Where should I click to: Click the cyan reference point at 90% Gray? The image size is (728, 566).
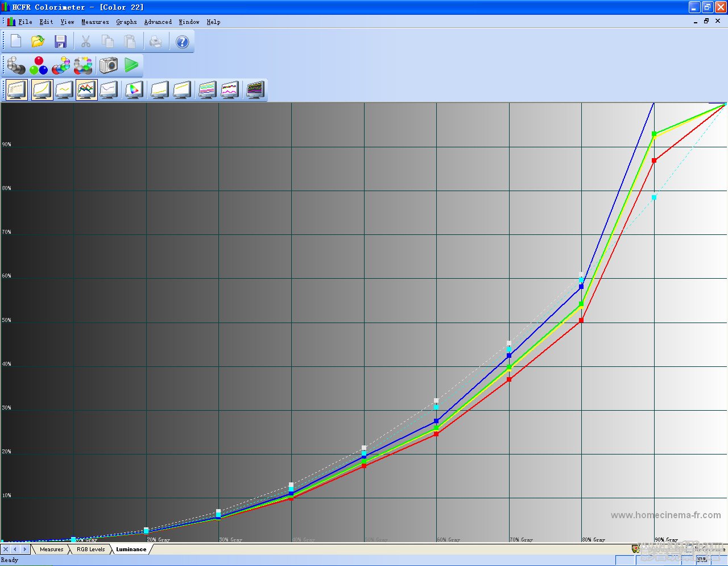click(x=654, y=197)
